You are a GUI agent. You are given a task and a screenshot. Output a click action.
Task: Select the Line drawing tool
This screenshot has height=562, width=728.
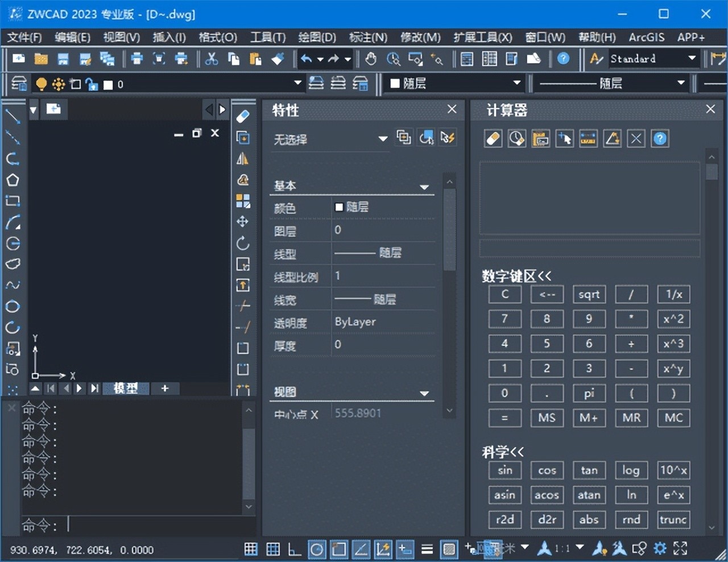point(13,116)
